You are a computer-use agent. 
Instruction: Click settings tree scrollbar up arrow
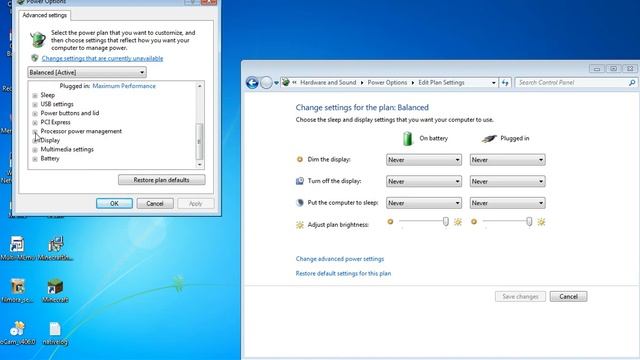click(200, 86)
